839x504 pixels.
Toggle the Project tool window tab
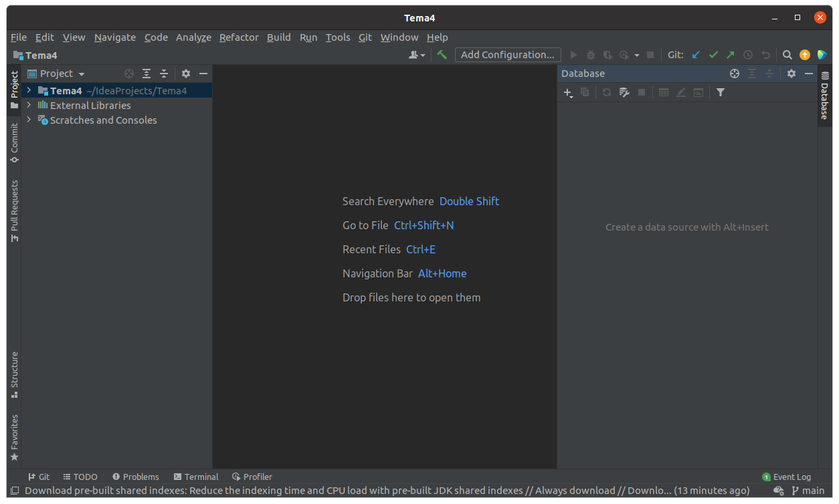coord(14,90)
